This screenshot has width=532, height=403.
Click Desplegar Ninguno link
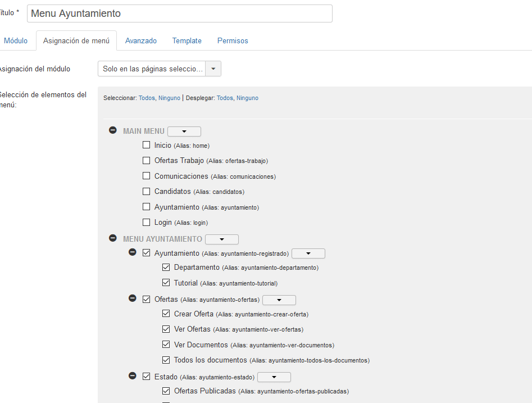pos(247,98)
